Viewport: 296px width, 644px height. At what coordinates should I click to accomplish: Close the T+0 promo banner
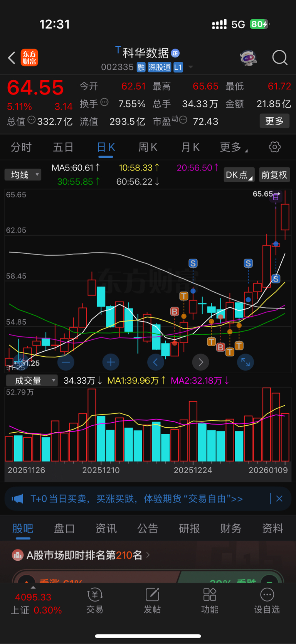point(279,499)
